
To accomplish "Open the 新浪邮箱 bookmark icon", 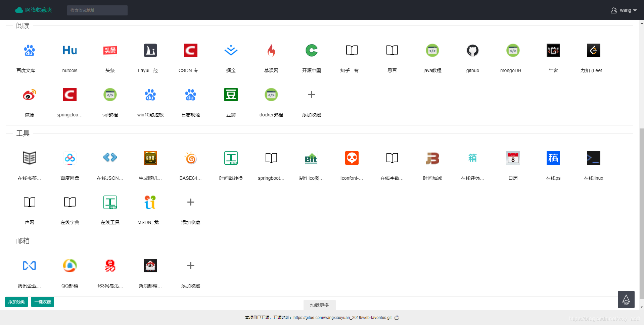I will [150, 266].
